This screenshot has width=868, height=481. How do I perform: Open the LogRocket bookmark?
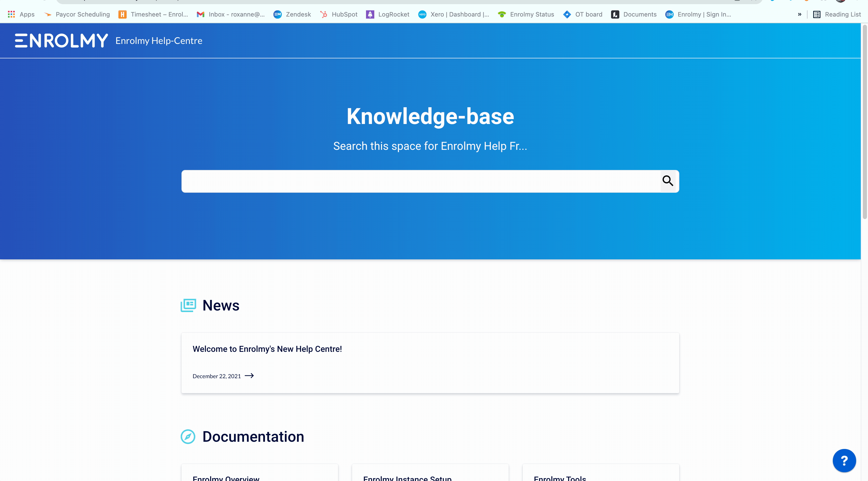[388, 14]
